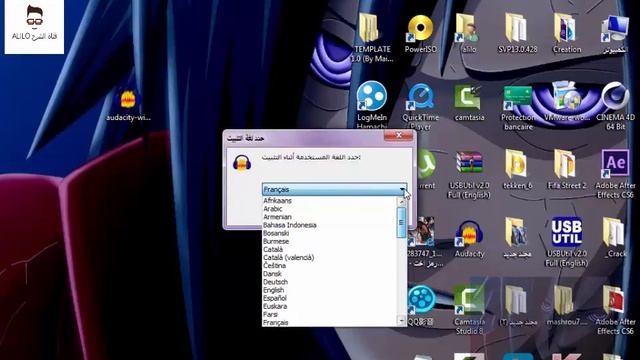This screenshot has height=360, width=640.
Task: Click the language list scroll-down arrow
Action: tap(402, 321)
